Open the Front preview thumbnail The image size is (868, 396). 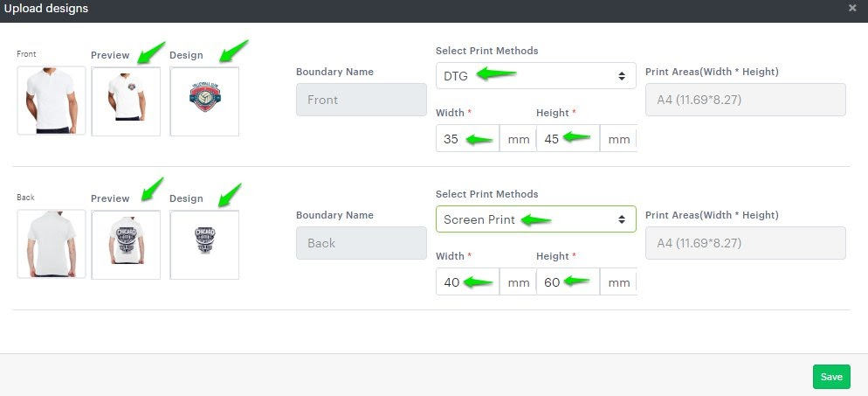(x=126, y=101)
